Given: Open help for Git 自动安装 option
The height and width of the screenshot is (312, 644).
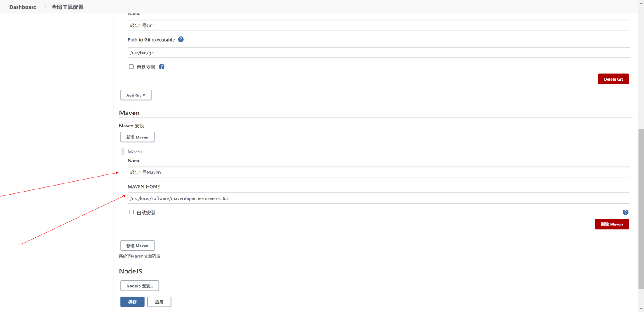Looking at the screenshot, I should (x=161, y=67).
